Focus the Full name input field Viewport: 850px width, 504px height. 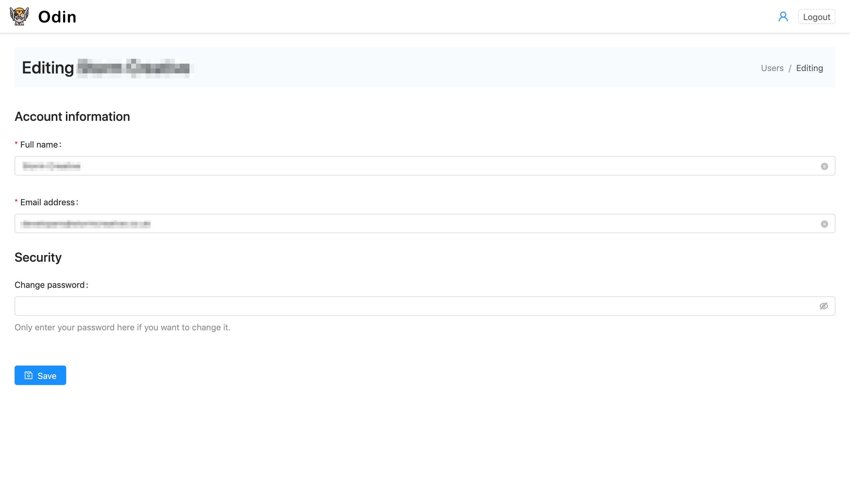424,166
